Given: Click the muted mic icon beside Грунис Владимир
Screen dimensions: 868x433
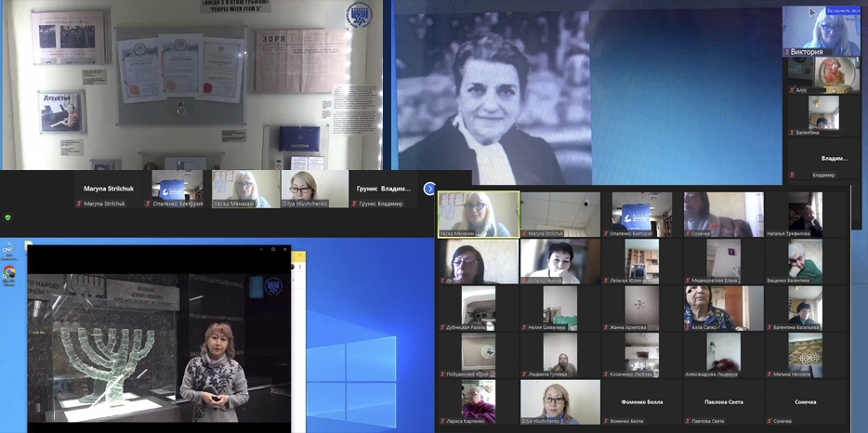Looking at the screenshot, I should tap(353, 203).
